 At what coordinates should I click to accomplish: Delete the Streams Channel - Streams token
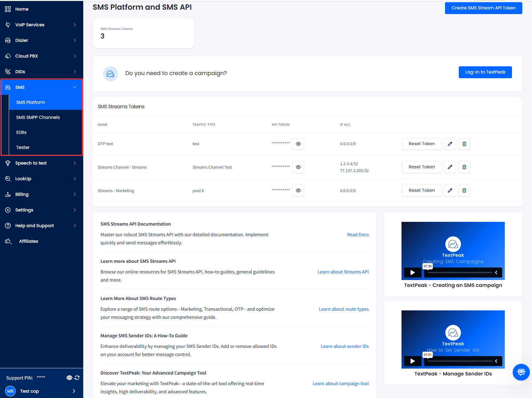coord(464,167)
